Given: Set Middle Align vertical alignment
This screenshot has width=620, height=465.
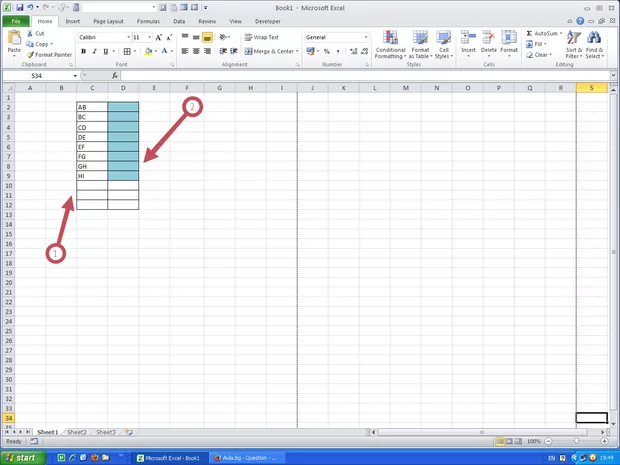Looking at the screenshot, I should coord(196,37).
